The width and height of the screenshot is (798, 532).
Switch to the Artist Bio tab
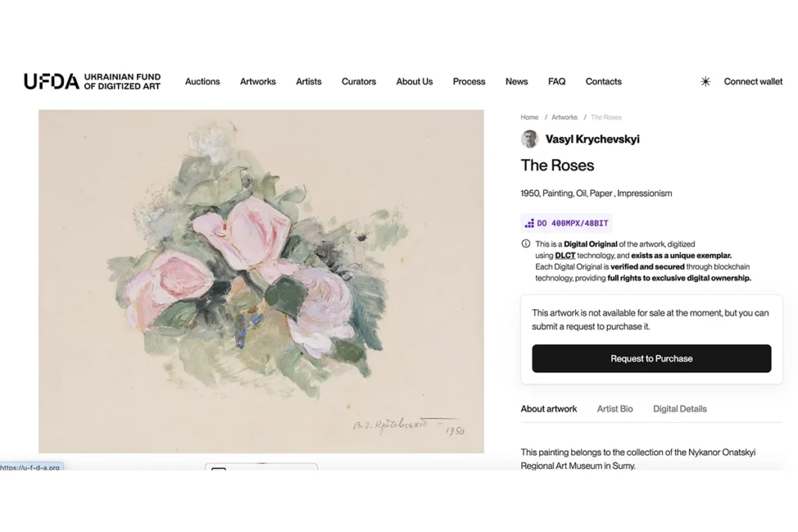[x=615, y=409]
